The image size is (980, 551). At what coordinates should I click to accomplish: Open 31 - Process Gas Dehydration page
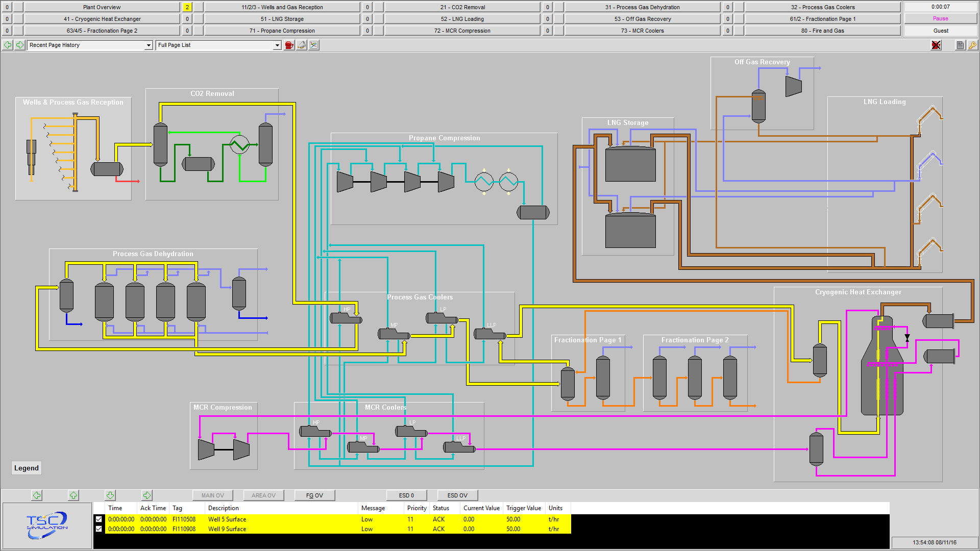(643, 7)
